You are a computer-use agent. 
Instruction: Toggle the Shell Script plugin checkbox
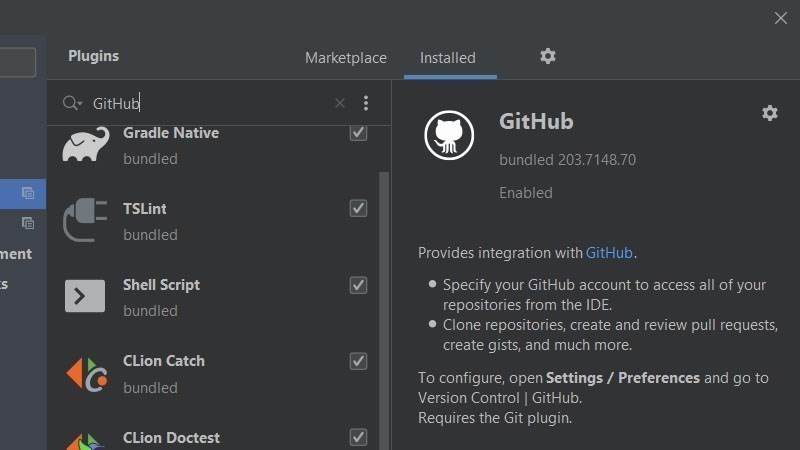(358, 285)
